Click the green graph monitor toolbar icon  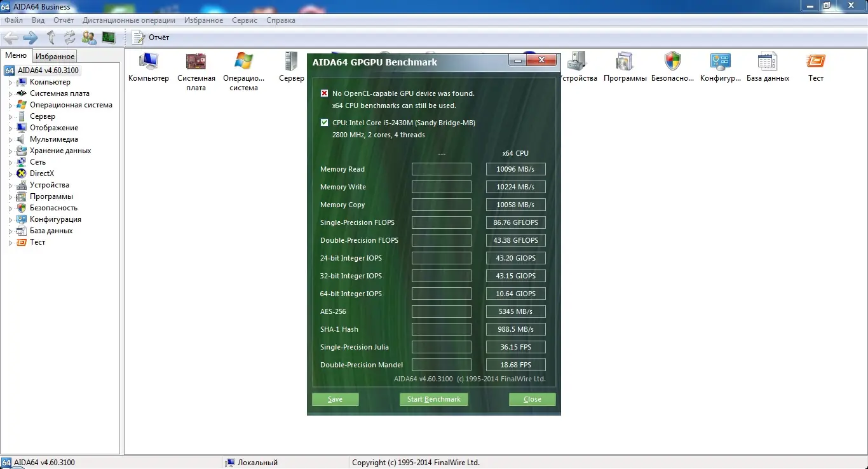point(109,37)
